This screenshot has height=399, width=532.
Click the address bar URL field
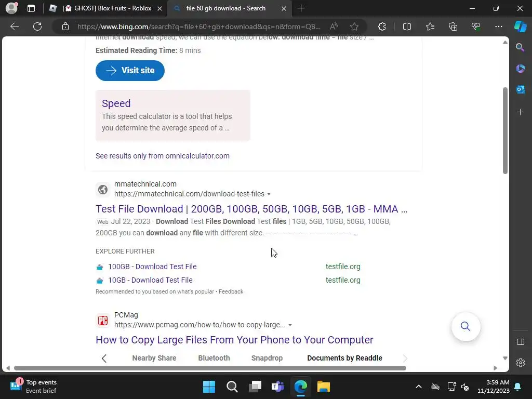pyautogui.click(x=199, y=26)
